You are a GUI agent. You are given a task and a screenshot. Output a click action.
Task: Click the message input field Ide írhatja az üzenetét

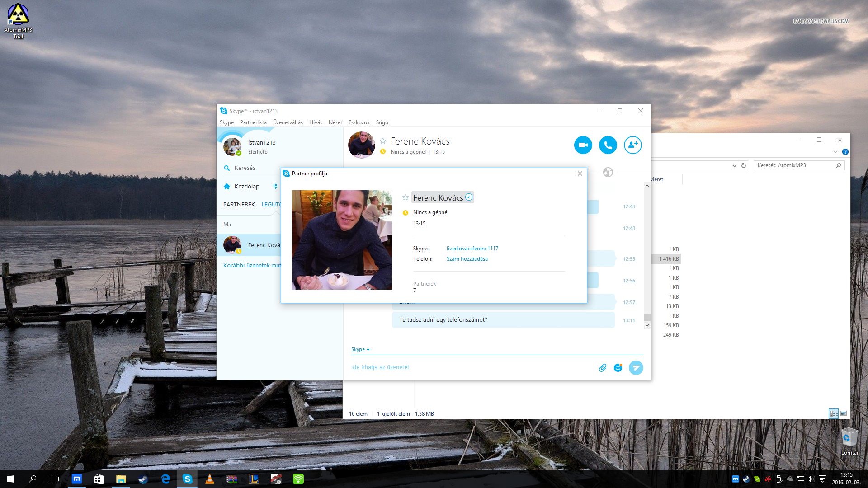click(470, 367)
